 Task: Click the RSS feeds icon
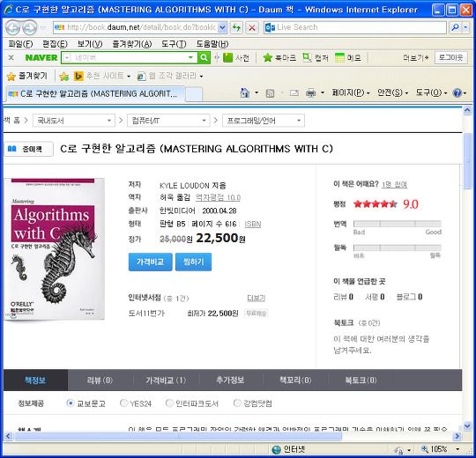coord(270,93)
